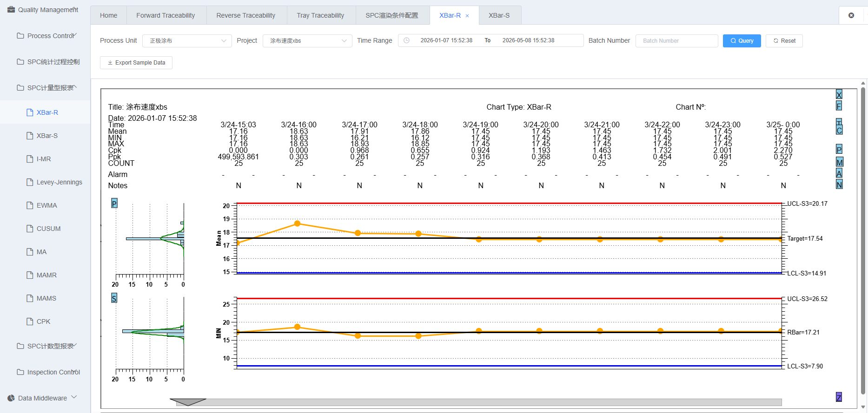868x413 pixels.
Task: Open Project dropdown 涂布速度xbs
Action: 307,41
